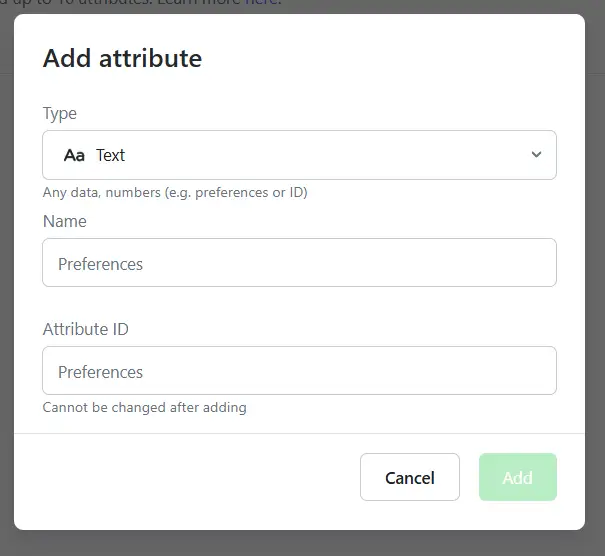Screen dimensions: 605x556
Task: Click the dimmed backdrop left of dialog
Action: point(6,300)
